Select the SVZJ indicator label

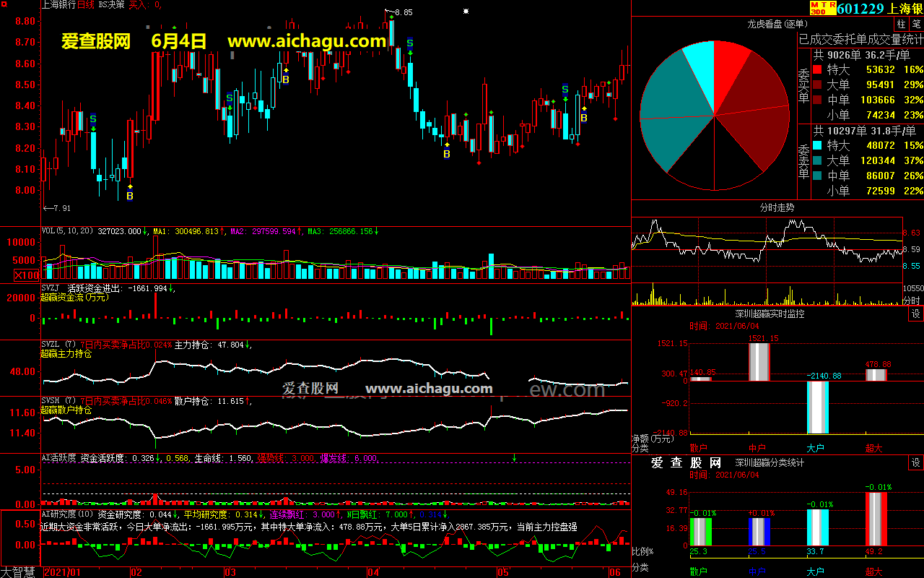tap(51, 288)
